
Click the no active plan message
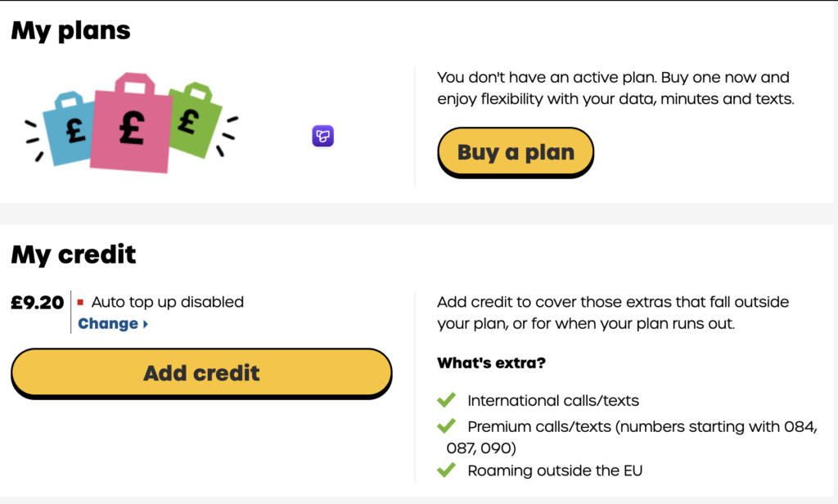(615, 88)
